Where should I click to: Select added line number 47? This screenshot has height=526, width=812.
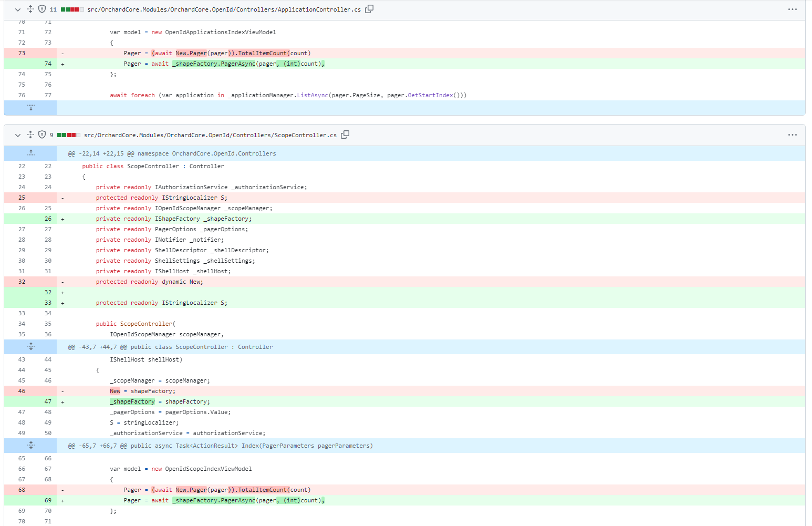coord(48,401)
